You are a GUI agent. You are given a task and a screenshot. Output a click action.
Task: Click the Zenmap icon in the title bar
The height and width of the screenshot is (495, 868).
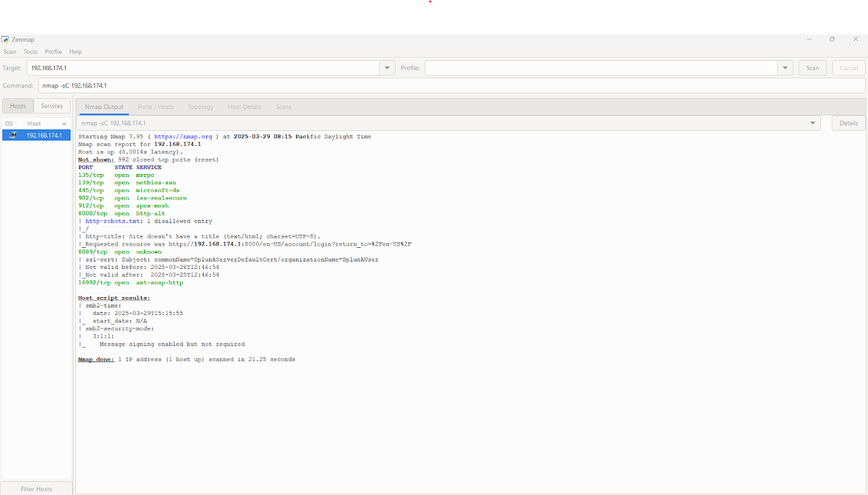pyautogui.click(x=6, y=39)
